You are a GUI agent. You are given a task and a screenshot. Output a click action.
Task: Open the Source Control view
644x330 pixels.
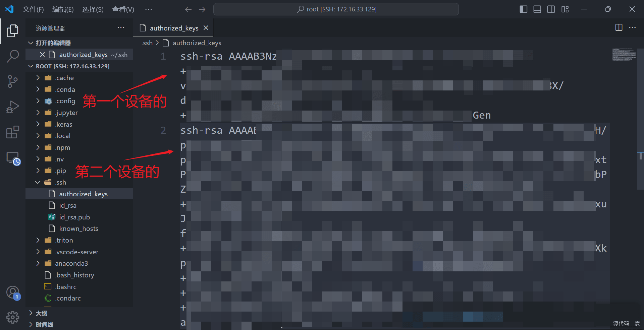point(13,81)
